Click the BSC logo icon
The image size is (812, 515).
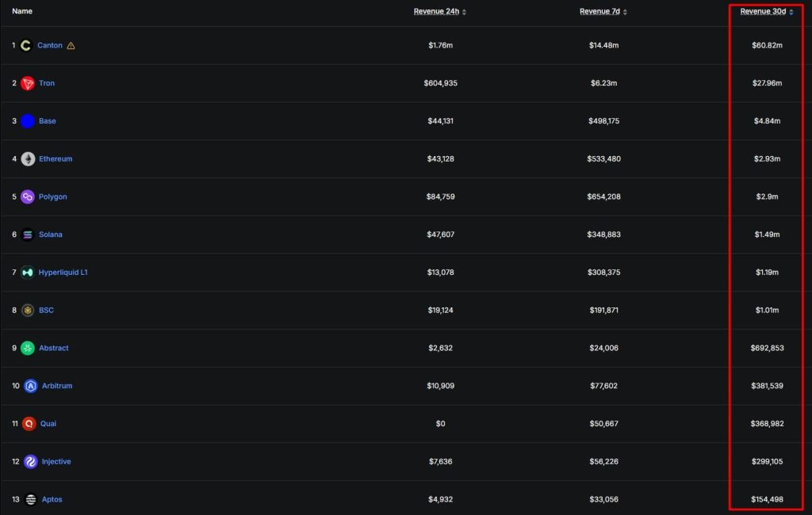[x=28, y=310]
